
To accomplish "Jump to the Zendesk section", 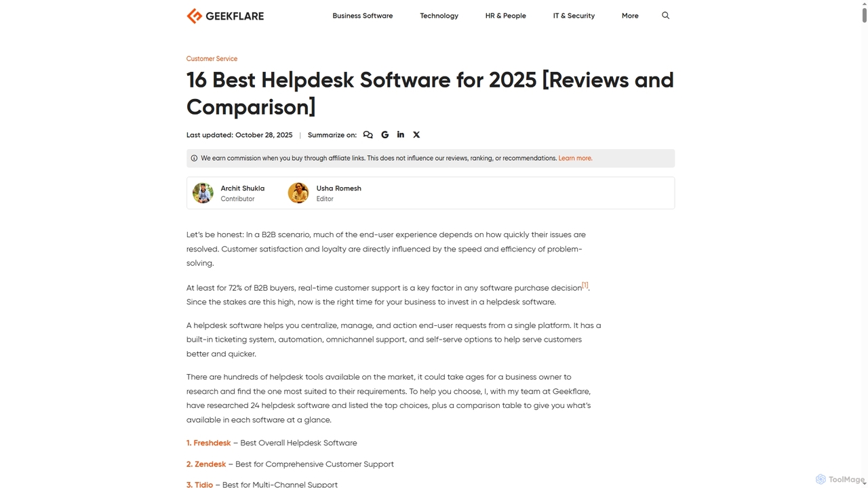I will 206,464.
